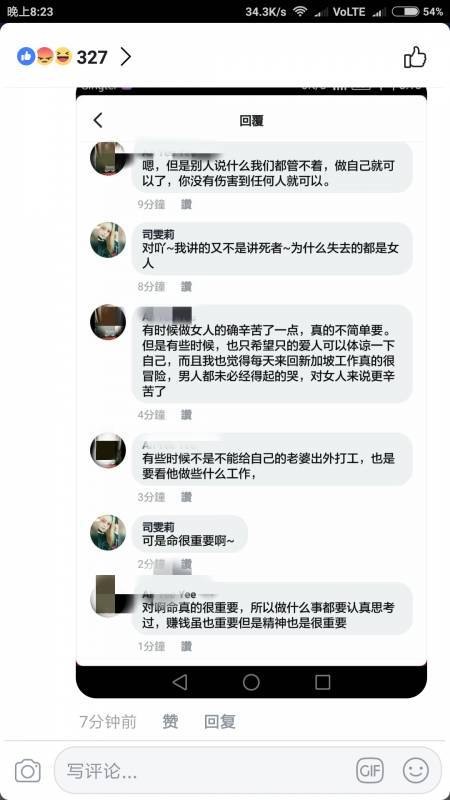450x800 pixels.
Task: Tap the recent apps square in screenshot
Action: (322, 682)
